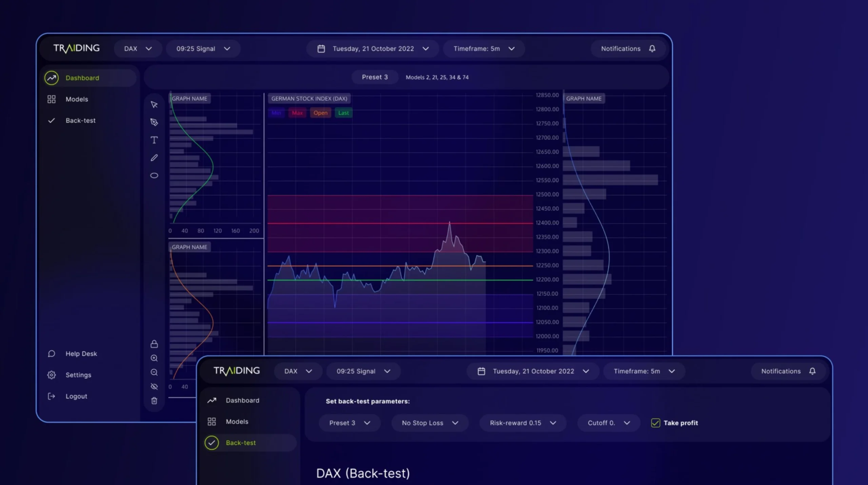Toggle the Last legend chip on the DAX chart

343,113
